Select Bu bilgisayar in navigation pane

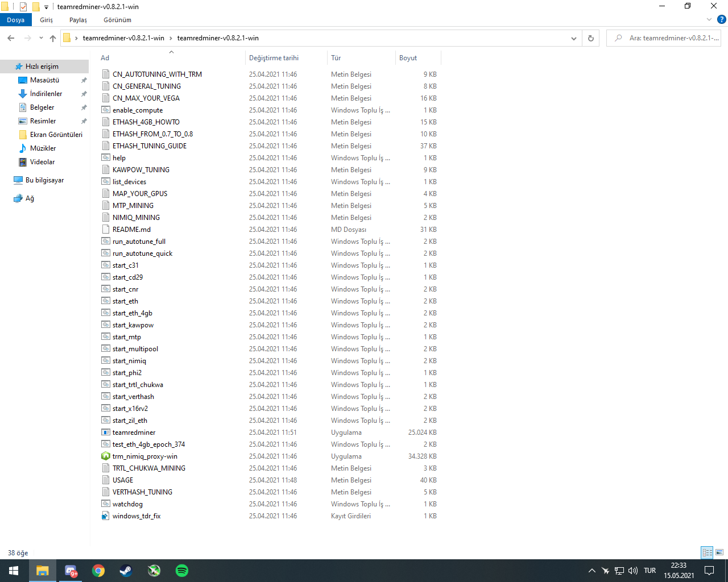click(44, 180)
